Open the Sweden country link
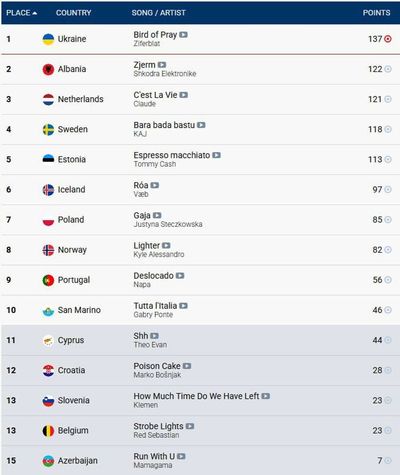 coord(73,129)
